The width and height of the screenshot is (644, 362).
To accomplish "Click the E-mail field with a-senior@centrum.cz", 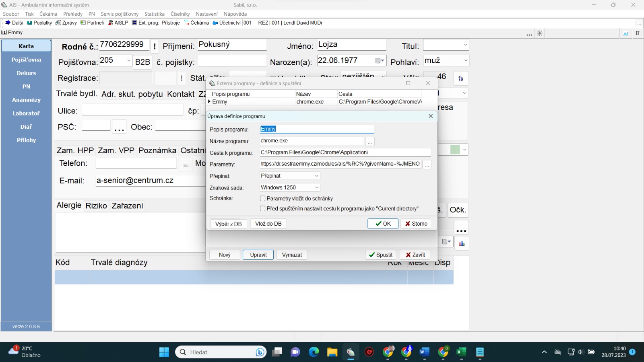I will (x=151, y=181).
